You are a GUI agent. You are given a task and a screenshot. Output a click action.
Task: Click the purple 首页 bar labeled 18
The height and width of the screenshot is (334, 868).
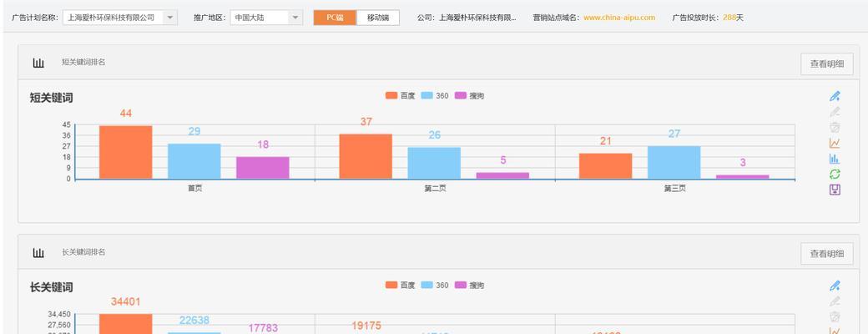tap(263, 168)
